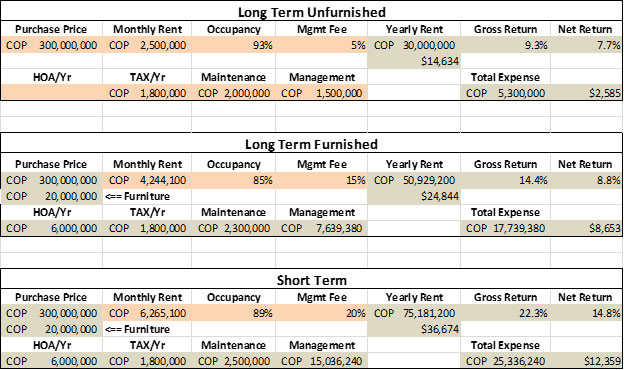This screenshot has height=370, width=624.
Task: Click the 5% management fee cell
Action: coord(321,45)
